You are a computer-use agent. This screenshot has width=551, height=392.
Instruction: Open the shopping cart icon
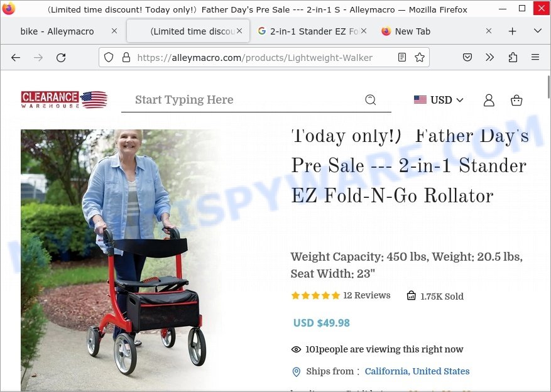click(x=516, y=100)
